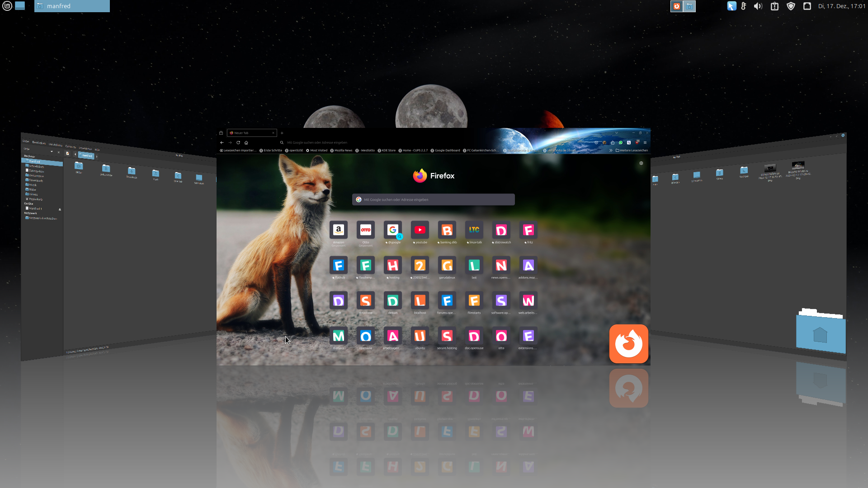Open the Firefox hamburger menu
Viewport: 868px width, 488px height.
click(645, 142)
